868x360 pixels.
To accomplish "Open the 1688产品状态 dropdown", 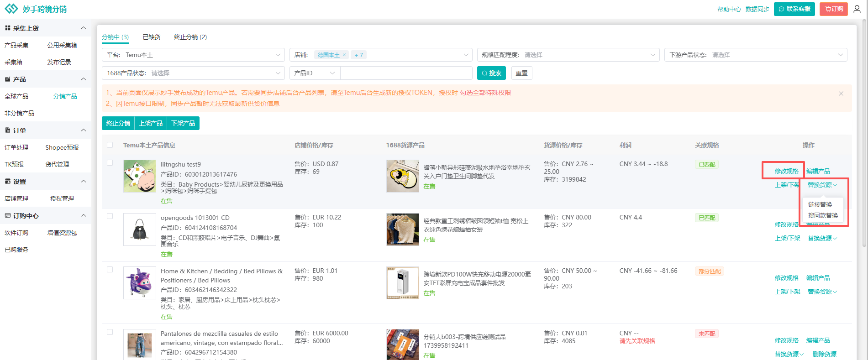I will [193, 73].
